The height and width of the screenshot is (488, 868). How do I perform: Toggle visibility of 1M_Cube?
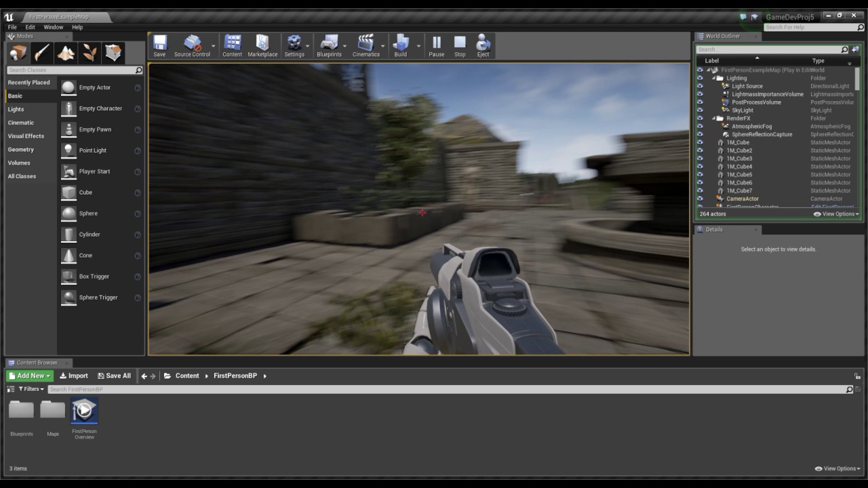700,142
